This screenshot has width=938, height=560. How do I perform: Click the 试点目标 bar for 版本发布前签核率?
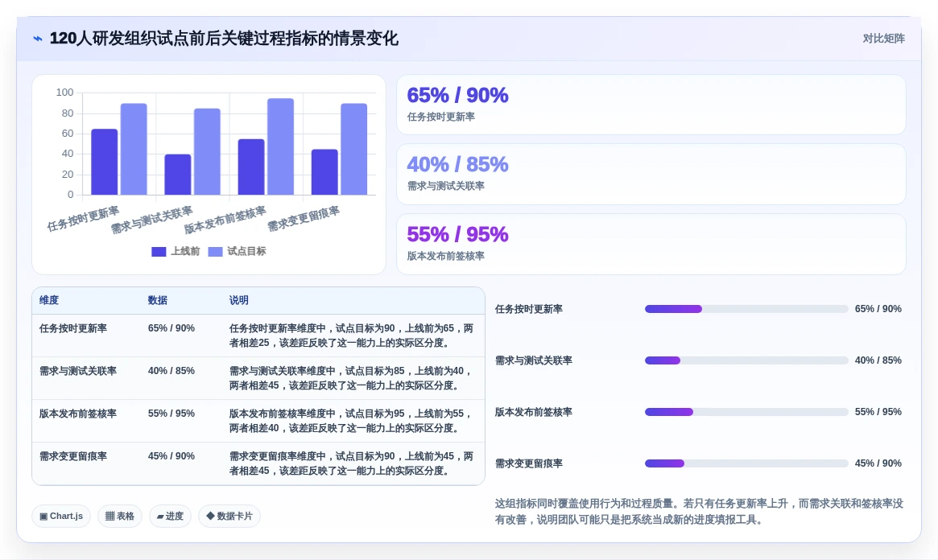click(x=280, y=146)
